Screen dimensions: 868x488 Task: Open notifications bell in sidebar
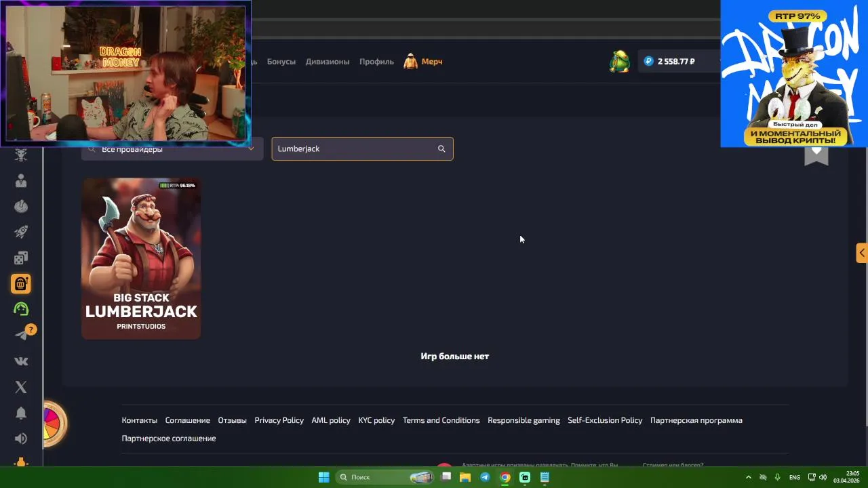click(x=21, y=413)
